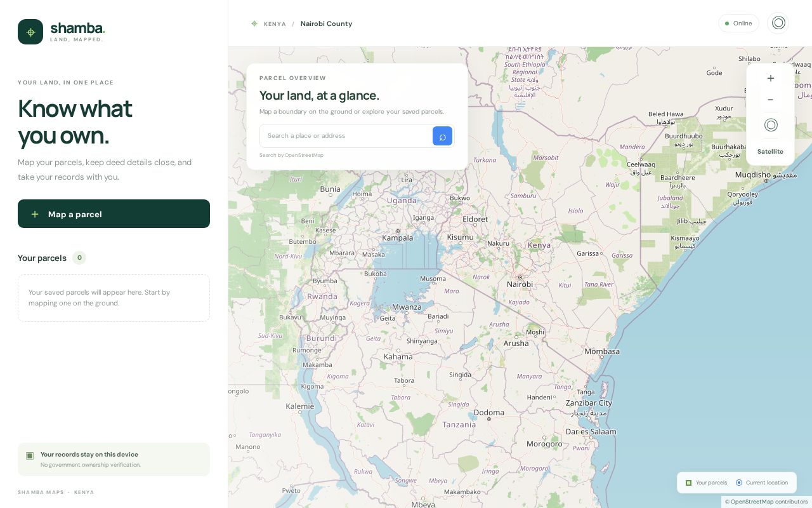Click the Mombasa label on the map

point(602,351)
